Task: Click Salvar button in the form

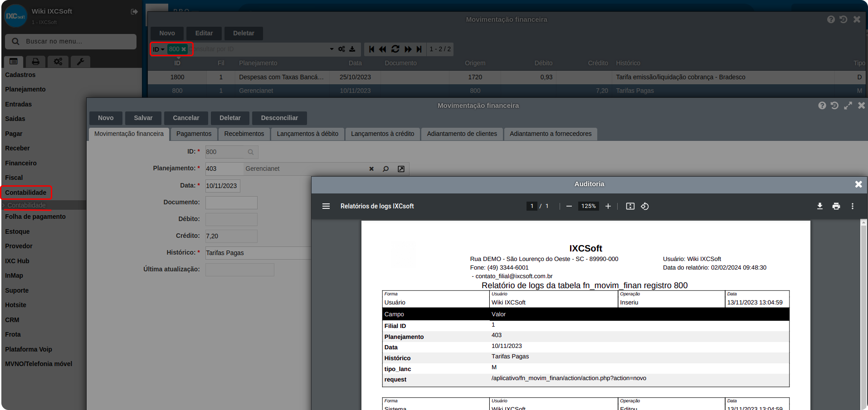Action: [x=143, y=118]
